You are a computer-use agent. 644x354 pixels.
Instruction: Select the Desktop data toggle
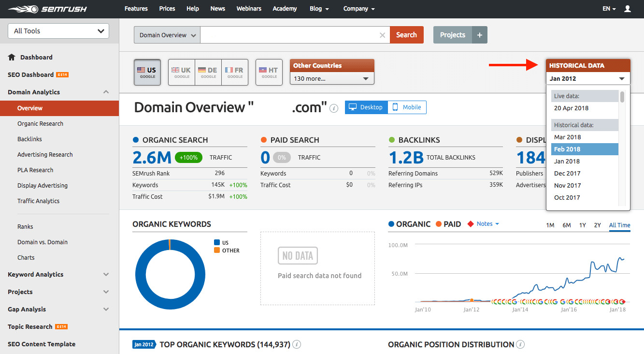366,107
